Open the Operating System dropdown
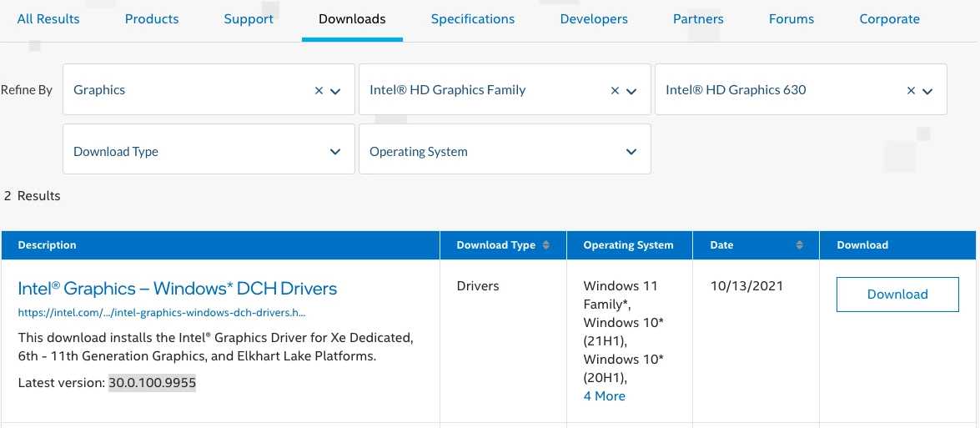This screenshot has width=980, height=428. pos(505,149)
